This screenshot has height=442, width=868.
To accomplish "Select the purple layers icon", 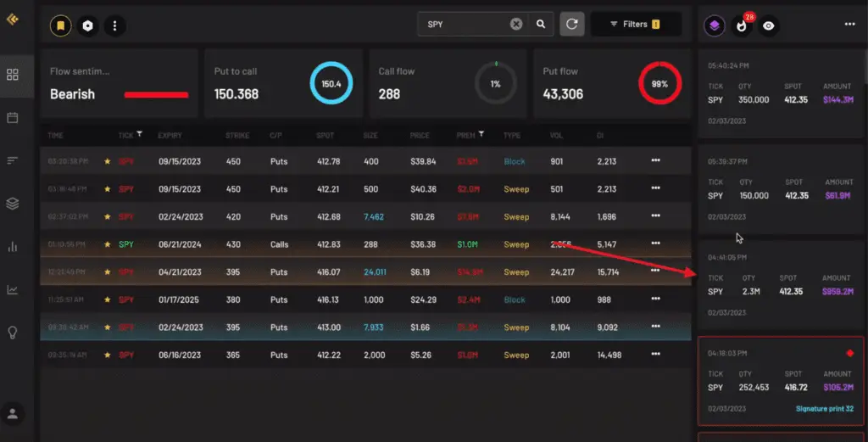I will (x=715, y=25).
